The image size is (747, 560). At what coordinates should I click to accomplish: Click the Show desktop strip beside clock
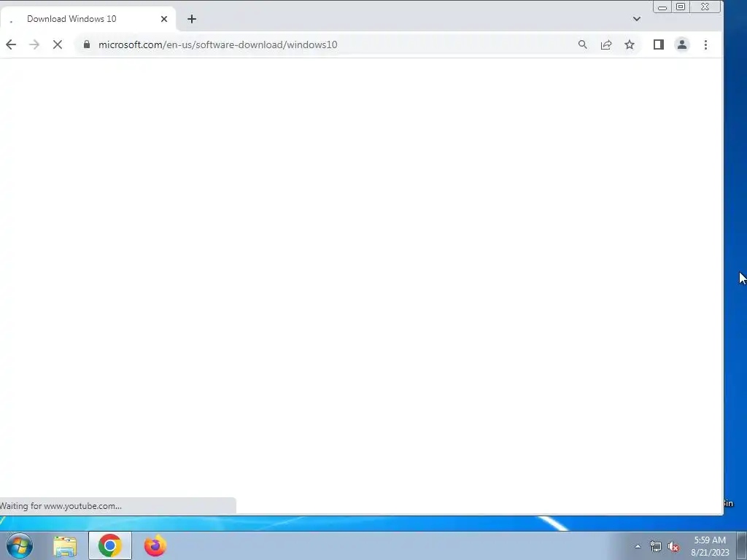pyautogui.click(x=742, y=545)
